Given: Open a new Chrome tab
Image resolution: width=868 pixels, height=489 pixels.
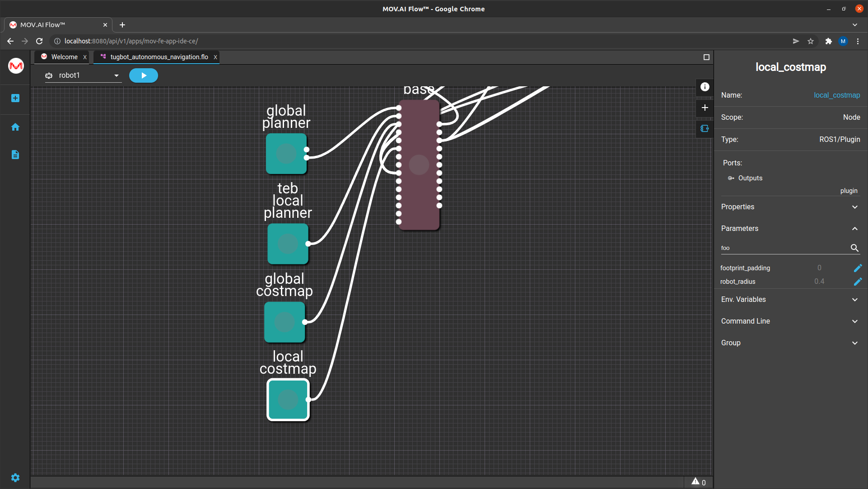Looking at the screenshot, I should point(122,25).
